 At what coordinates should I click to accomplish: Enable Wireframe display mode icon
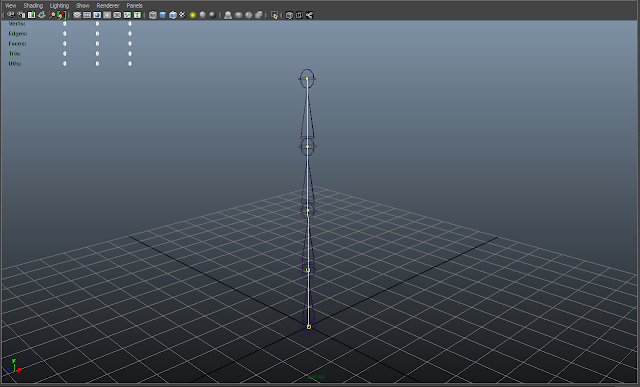pos(153,15)
